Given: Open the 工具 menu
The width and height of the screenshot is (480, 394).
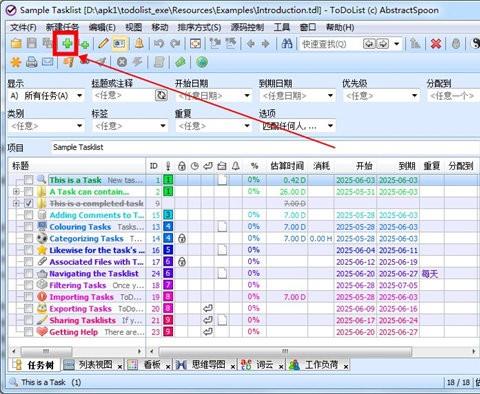Looking at the screenshot, I should 282,27.
